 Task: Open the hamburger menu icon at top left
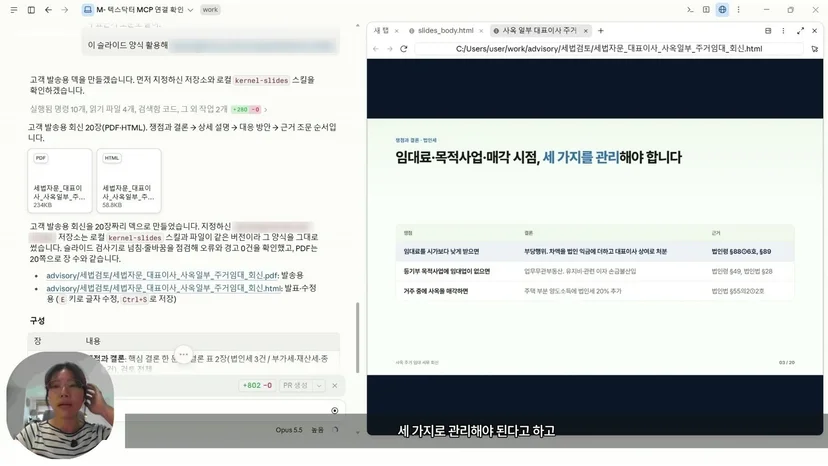pyautogui.click(x=14, y=10)
